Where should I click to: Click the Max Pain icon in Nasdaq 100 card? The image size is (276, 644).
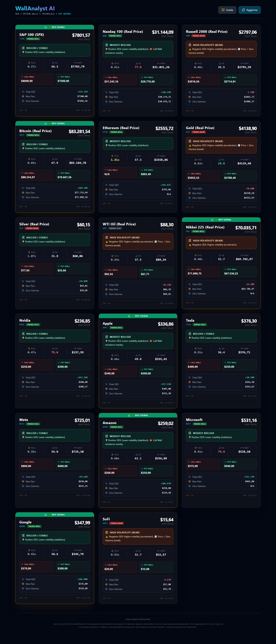[106, 97]
